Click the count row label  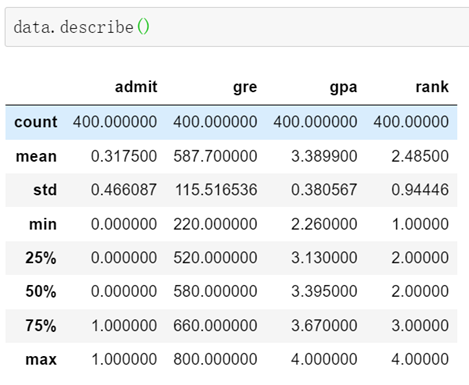pyautogui.click(x=36, y=122)
